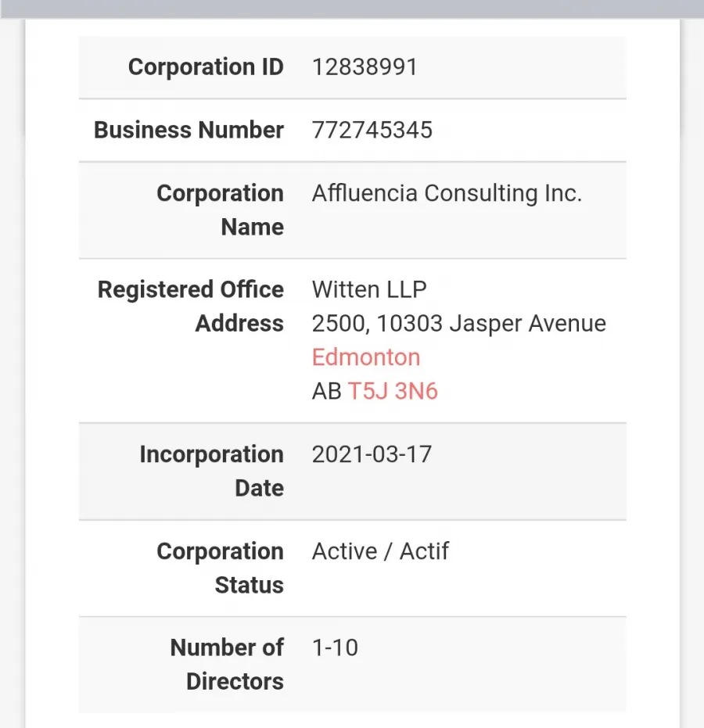Viewport: 704px width, 728px height.
Task: Select the Business Number value 772745345
Action: pyautogui.click(x=372, y=130)
